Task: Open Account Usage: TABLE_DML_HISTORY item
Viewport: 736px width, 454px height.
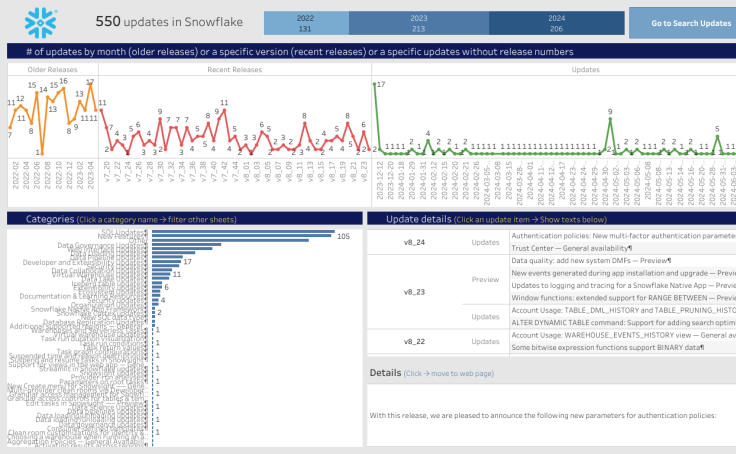Action: (623, 310)
